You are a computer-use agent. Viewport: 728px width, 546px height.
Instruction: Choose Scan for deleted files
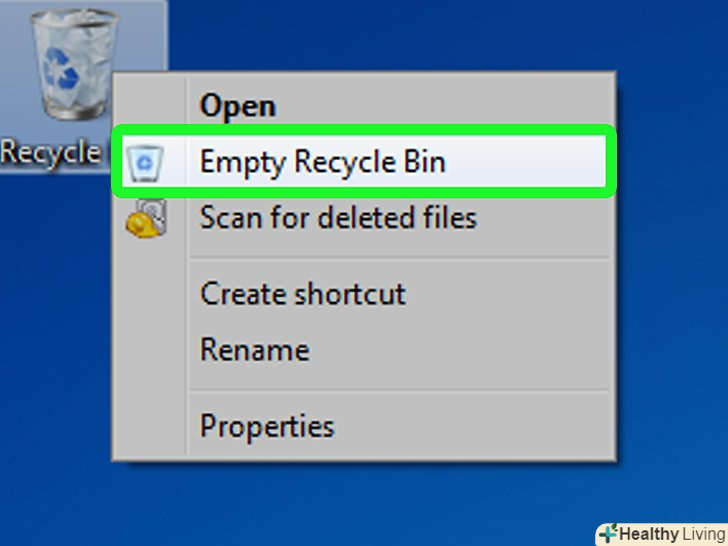pyautogui.click(x=338, y=218)
